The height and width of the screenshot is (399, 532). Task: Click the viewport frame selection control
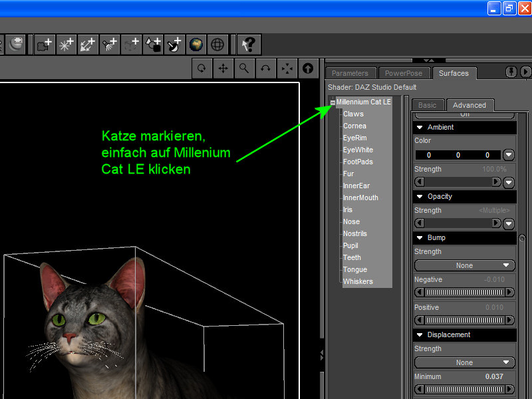287,68
